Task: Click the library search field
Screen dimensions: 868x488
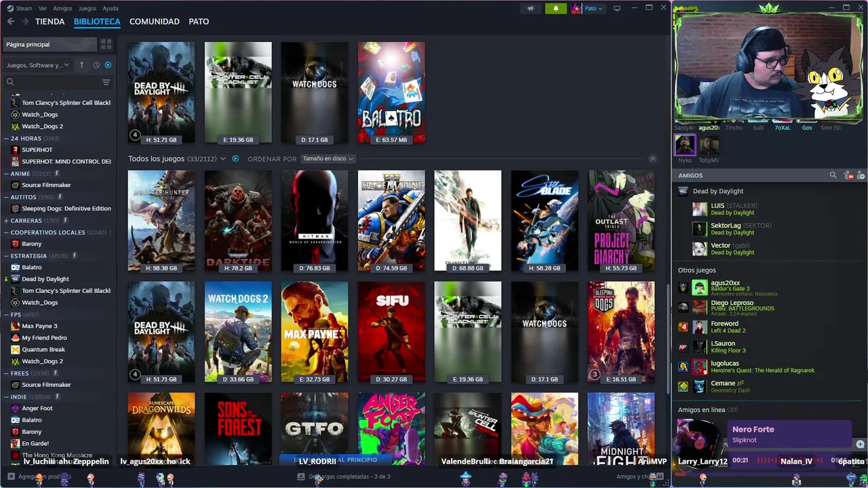Action: point(53,82)
